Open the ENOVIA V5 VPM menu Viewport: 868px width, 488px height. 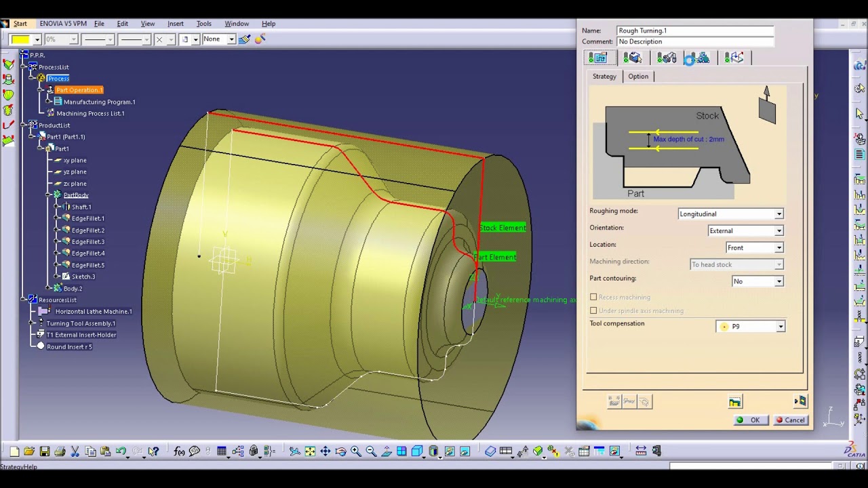(x=63, y=24)
